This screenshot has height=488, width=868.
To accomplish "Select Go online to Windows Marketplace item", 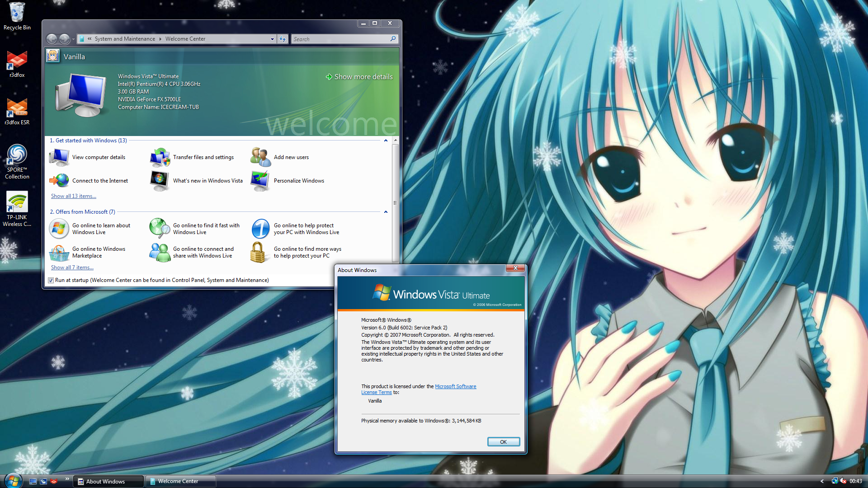I will pyautogui.click(x=87, y=252).
